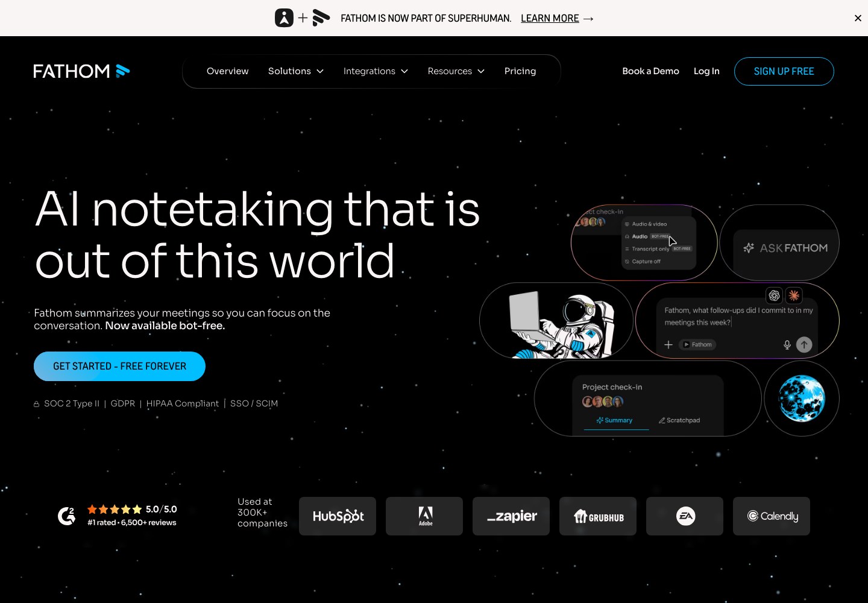The height and width of the screenshot is (603, 868).
Task: Dismiss the Superhuman announcement banner
Action: 858,18
